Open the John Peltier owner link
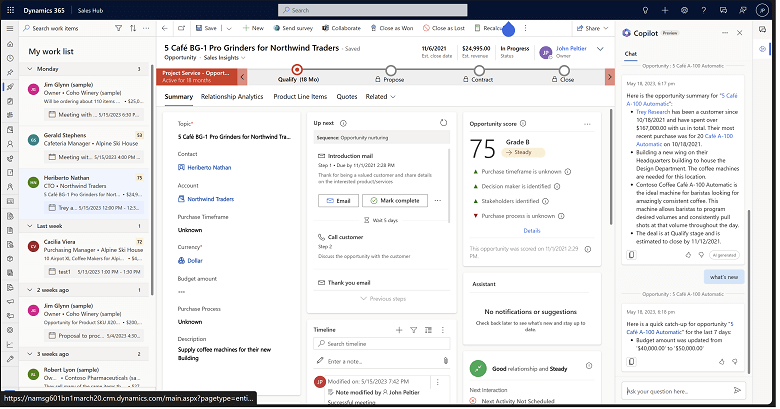The image size is (780, 409). click(571, 48)
